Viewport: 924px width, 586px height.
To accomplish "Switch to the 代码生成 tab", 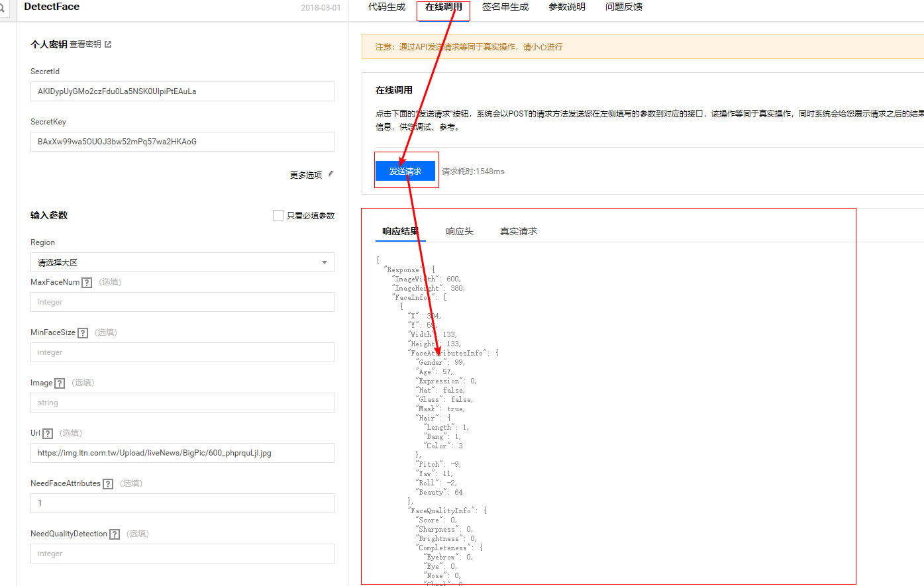I will [387, 7].
